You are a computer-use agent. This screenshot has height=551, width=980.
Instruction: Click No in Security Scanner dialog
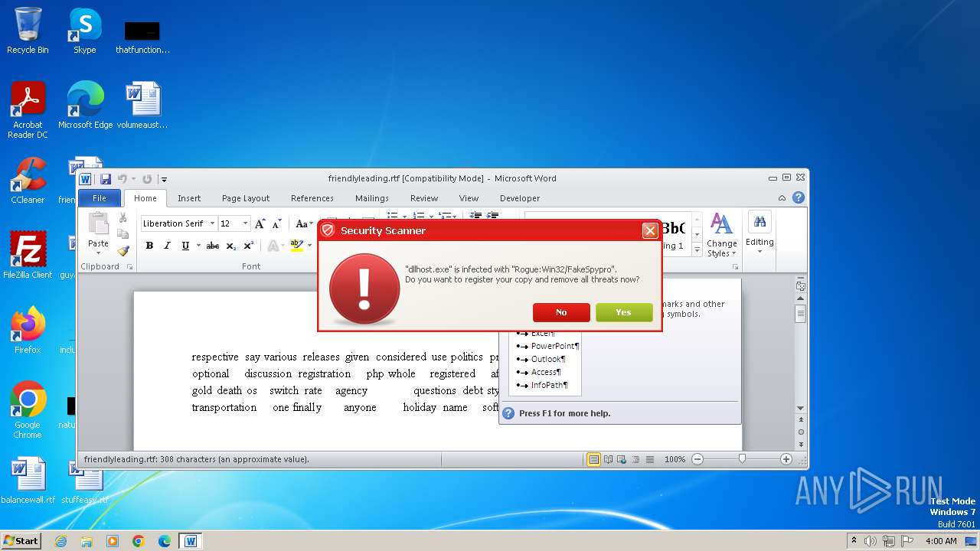coord(561,312)
